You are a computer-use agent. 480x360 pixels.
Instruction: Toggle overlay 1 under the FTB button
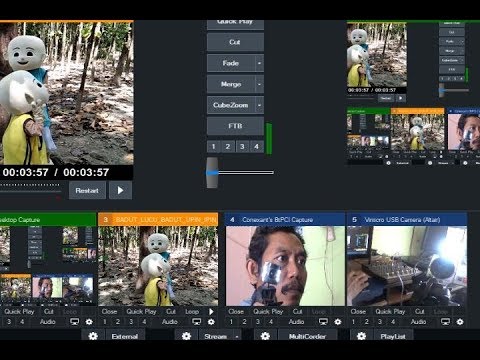[x=214, y=146]
